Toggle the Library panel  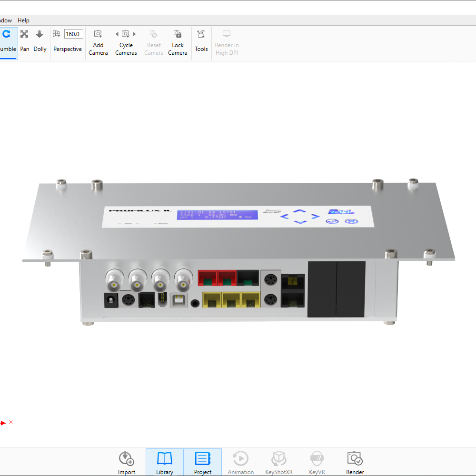(165, 463)
